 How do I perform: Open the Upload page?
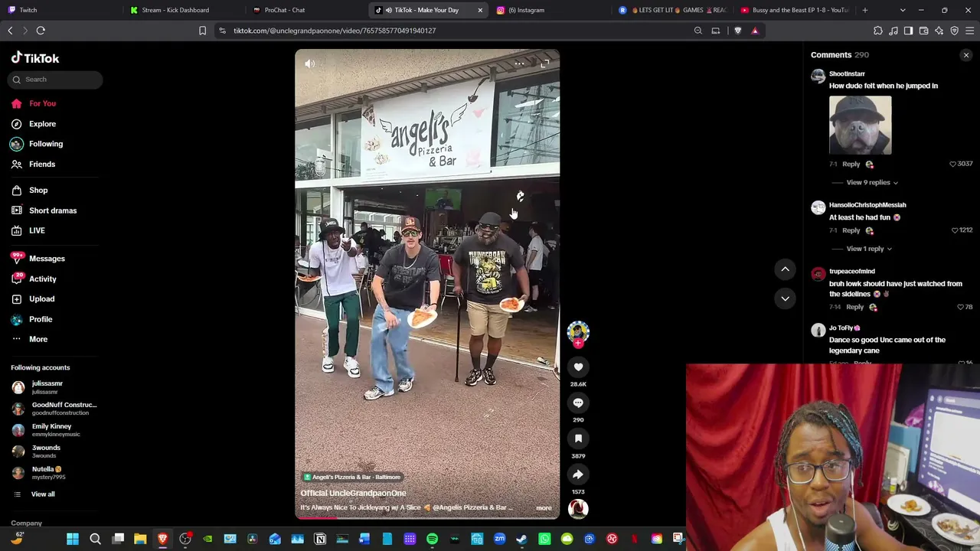(x=41, y=299)
